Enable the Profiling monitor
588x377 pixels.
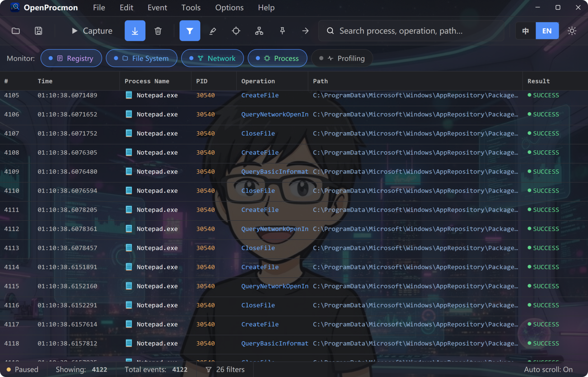coord(342,58)
